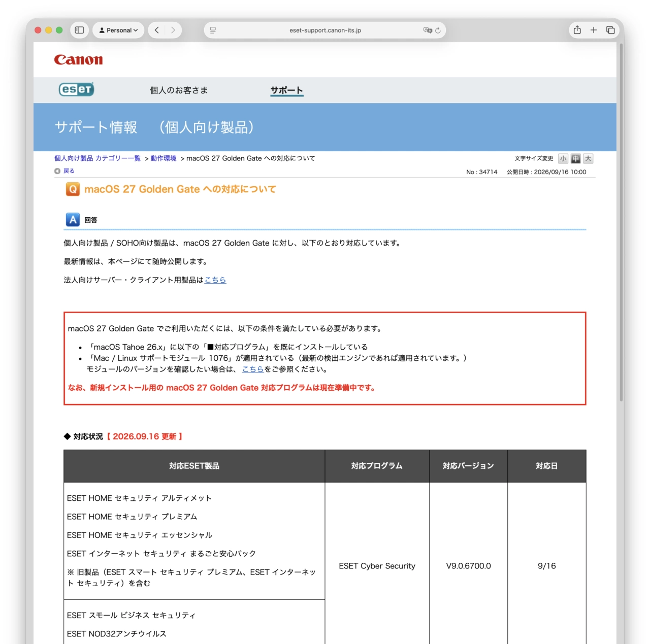Image resolution: width=650 pixels, height=644 pixels.
Task: Click ESET HOME セキュリティ プレミアム row
Action: point(132,517)
